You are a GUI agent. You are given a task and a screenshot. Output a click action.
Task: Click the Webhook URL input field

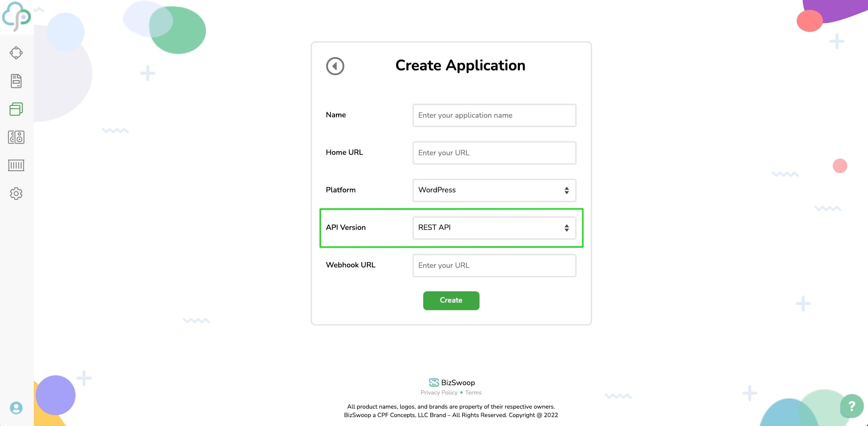coord(494,265)
